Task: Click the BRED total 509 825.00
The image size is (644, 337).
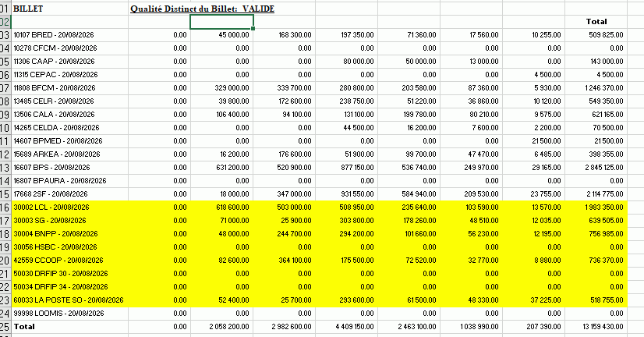Action: [606, 35]
